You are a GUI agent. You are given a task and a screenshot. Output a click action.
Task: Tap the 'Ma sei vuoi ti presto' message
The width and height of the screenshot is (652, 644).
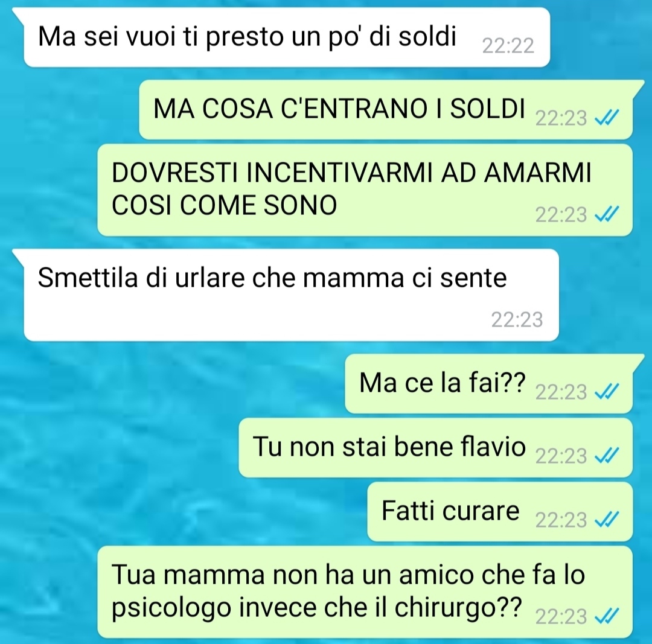pos(287,37)
